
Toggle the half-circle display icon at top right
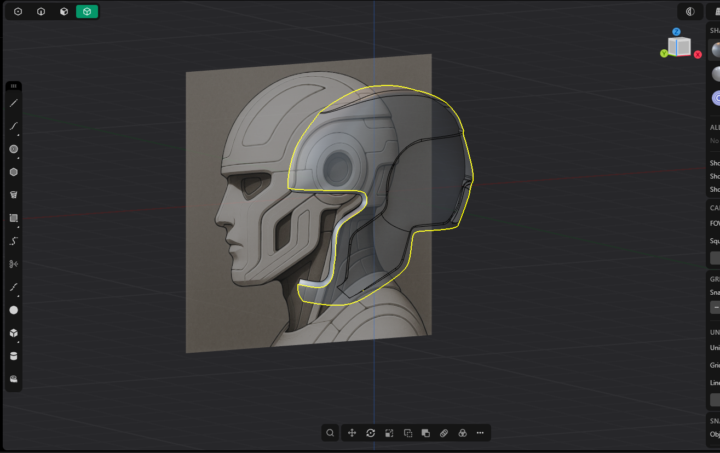point(690,11)
